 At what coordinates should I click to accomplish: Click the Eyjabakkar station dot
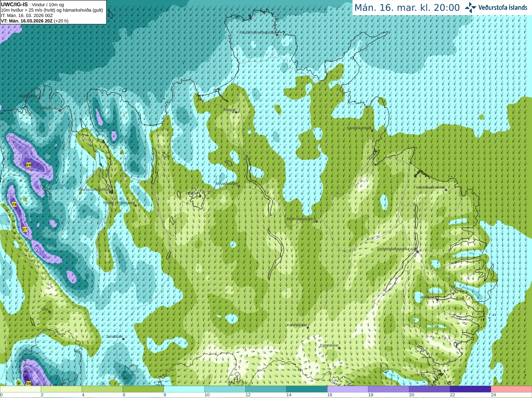[x=340, y=348]
